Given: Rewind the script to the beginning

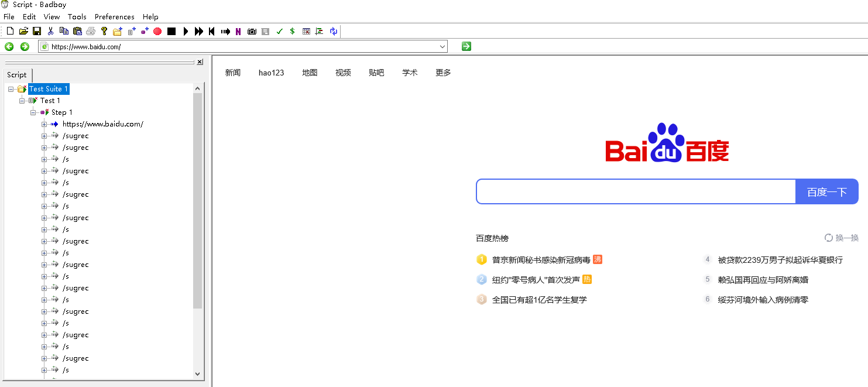Looking at the screenshot, I should click(211, 31).
